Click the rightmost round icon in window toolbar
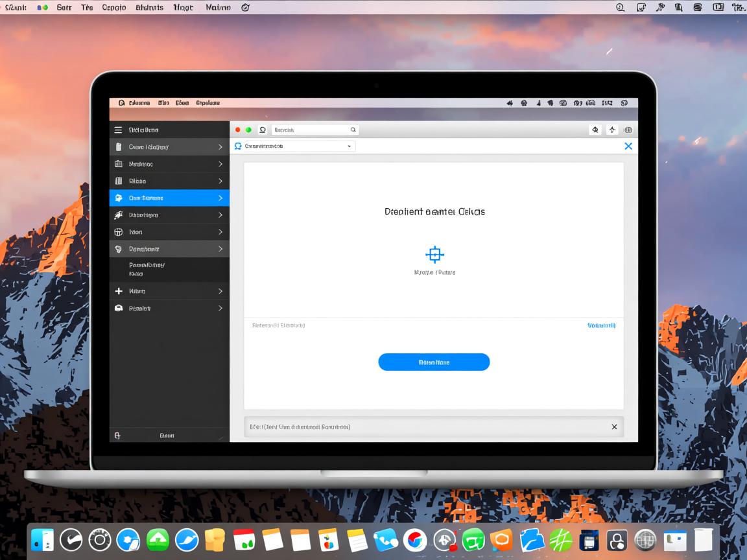Viewport: 747px width, 560px height. (x=628, y=130)
